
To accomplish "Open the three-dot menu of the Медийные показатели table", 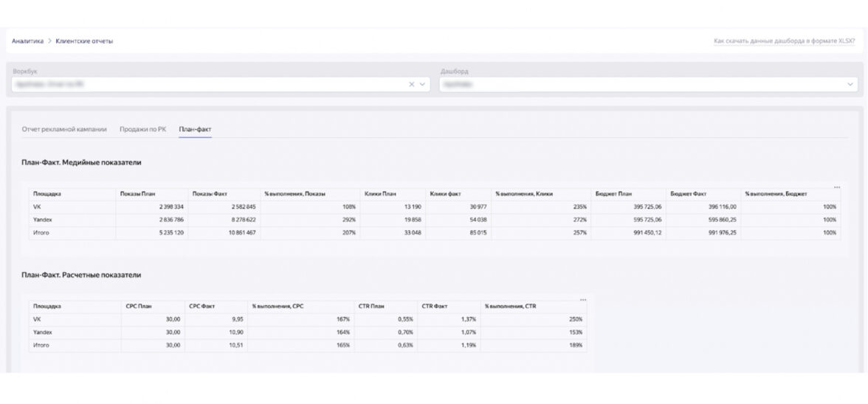I will pos(836,187).
